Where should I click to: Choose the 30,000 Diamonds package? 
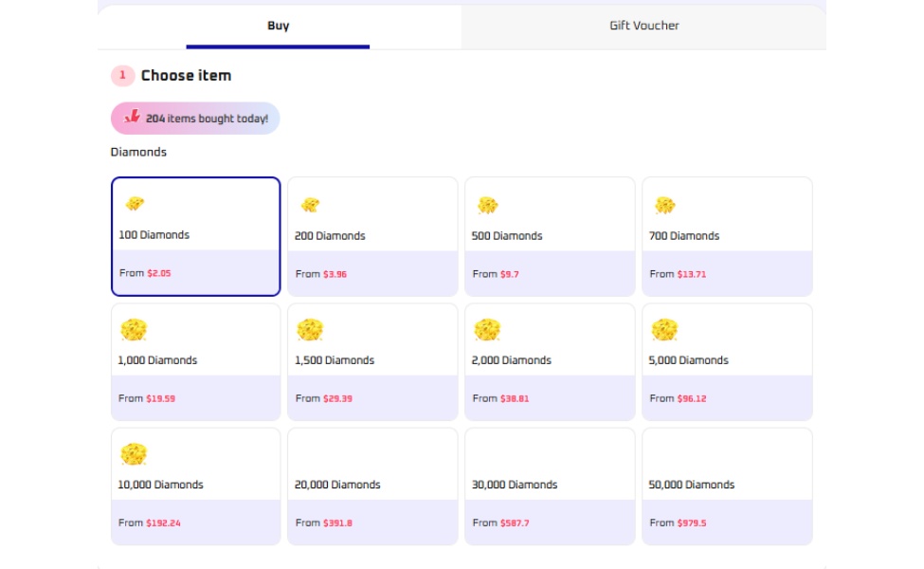550,486
